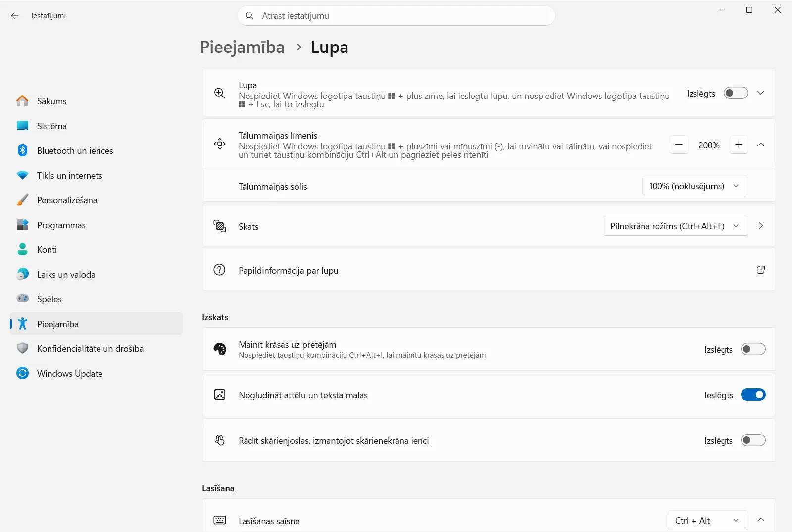Select the Sistēma monitor icon
Screen dimensions: 792x532
tap(22, 126)
